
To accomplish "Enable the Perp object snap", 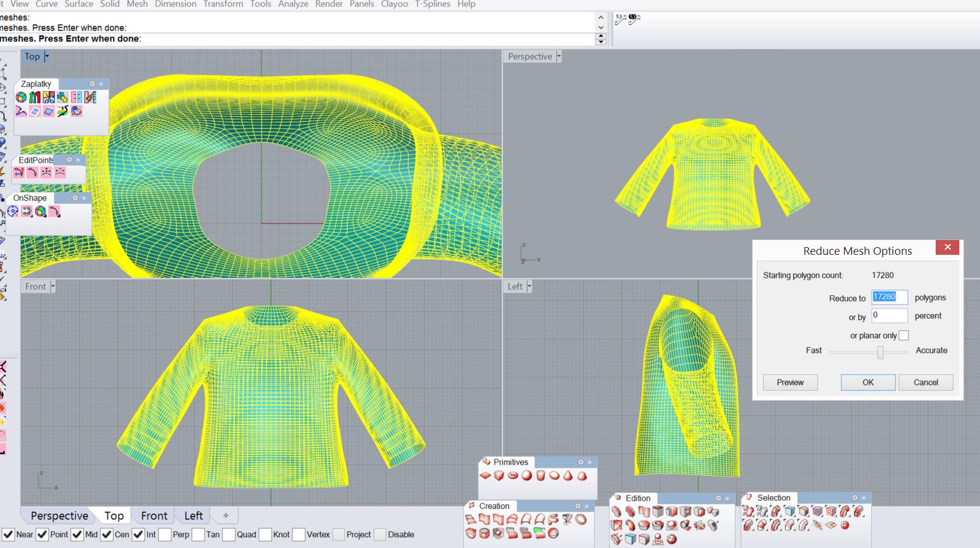I will (165, 534).
